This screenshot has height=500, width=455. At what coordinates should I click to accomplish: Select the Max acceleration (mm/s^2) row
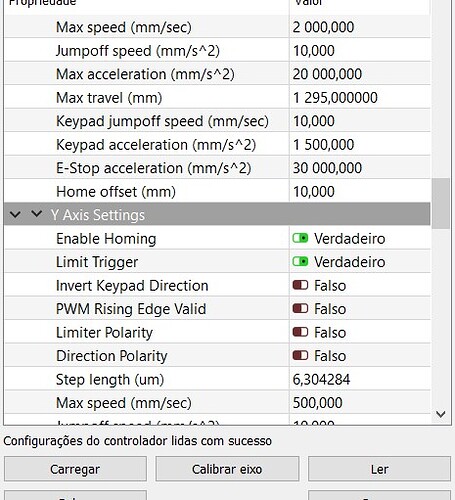pos(217,74)
